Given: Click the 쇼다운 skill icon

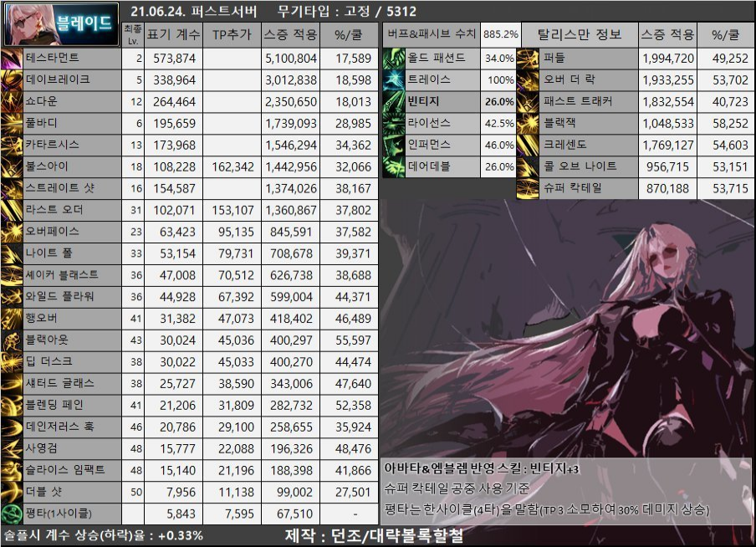Looking at the screenshot, I should pos(12,102).
